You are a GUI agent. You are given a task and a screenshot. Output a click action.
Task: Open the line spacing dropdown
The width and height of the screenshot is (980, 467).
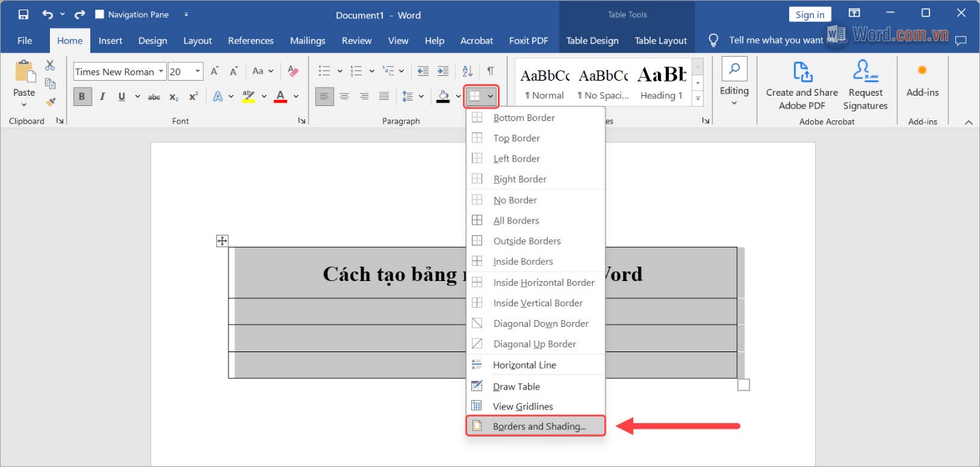tap(421, 96)
